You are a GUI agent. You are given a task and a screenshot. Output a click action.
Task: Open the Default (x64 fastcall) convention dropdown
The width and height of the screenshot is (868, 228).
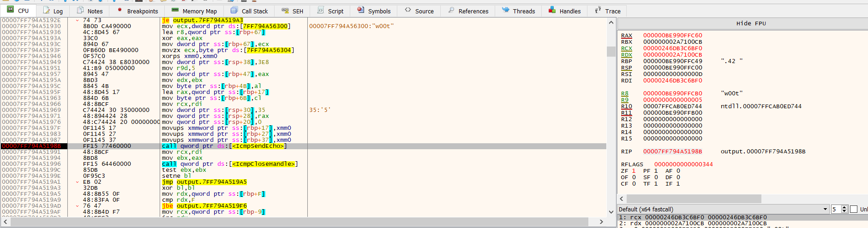825,209
